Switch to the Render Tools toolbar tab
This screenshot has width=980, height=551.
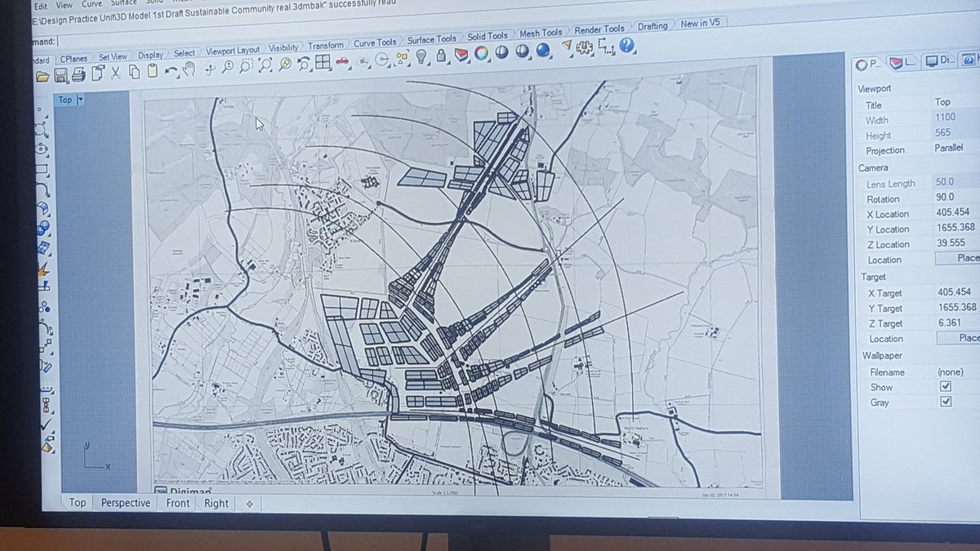pyautogui.click(x=599, y=29)
